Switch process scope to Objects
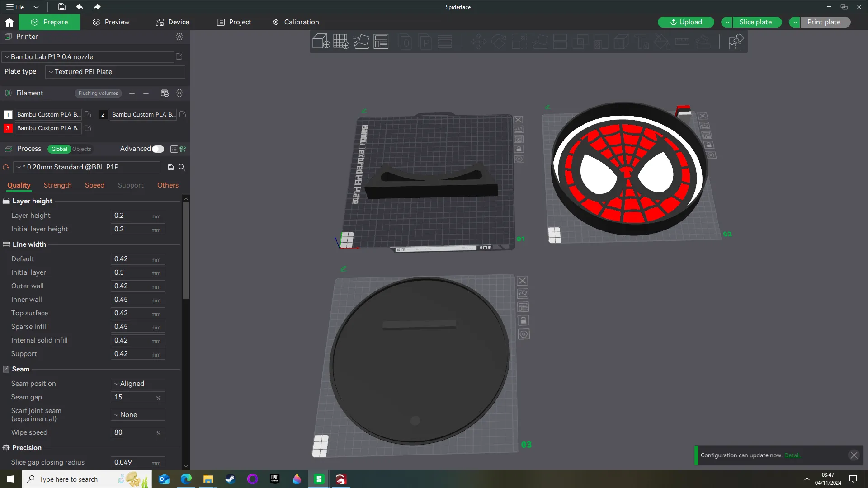 [82, 149]
